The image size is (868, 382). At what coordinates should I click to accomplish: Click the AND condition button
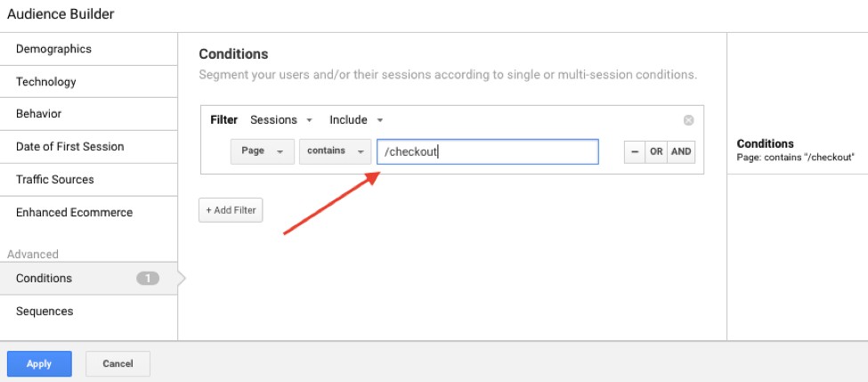[681, 151]
